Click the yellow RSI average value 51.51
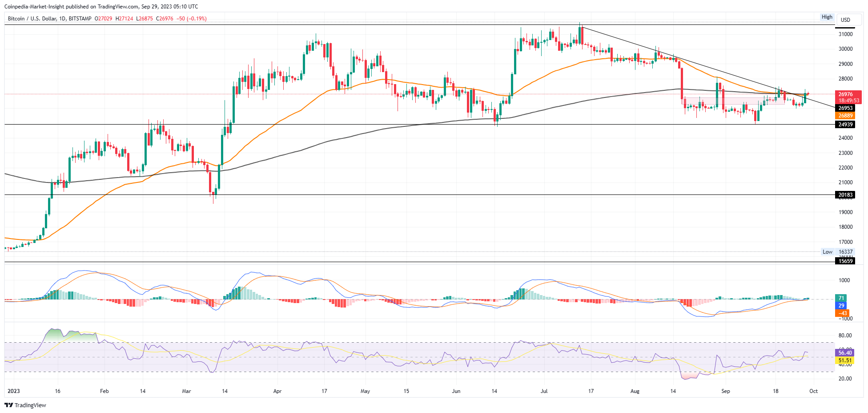 pyautogui.click(x=845, y=360)
